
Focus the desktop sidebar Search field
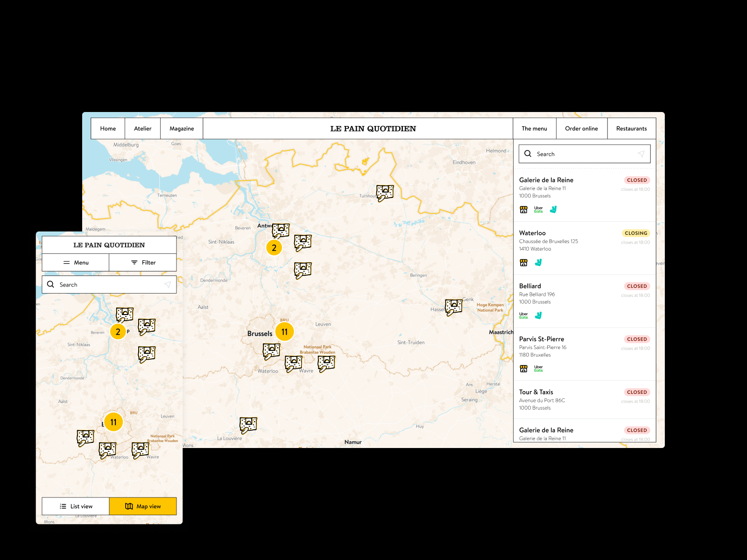(x=585, y=154)
